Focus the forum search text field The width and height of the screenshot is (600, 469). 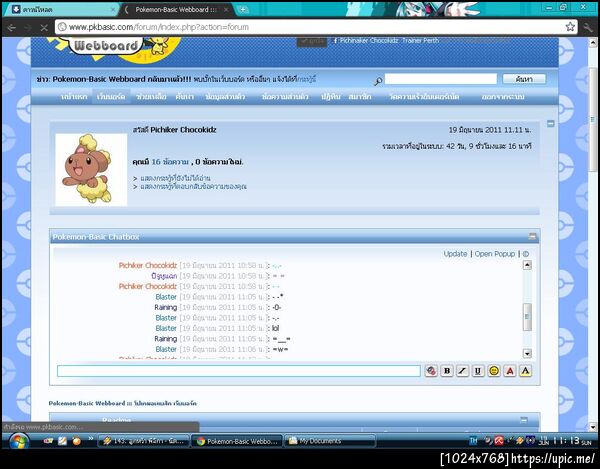pyautogui.click(x=440, y=79)
